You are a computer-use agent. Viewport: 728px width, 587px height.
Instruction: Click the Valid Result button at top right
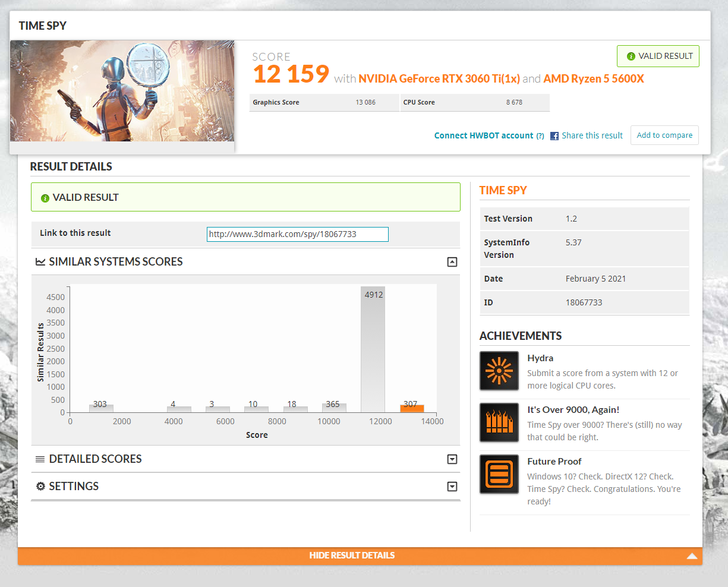click(x=658, y=56)
